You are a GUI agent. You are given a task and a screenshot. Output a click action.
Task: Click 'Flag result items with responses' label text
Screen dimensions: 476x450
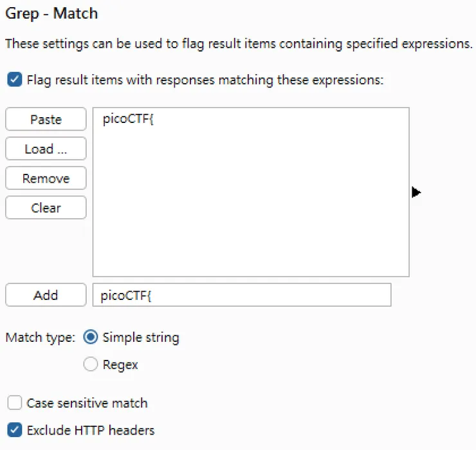coord(205,80)
